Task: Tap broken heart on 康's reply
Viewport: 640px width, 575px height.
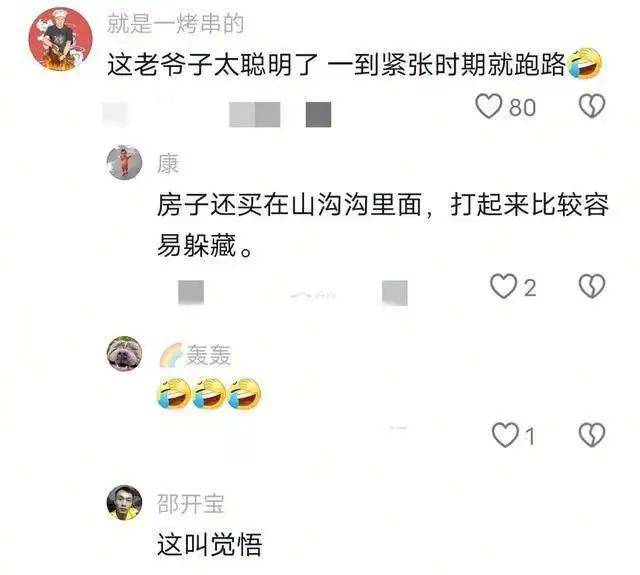Action: pyautogui.click(x=592, y=286)
